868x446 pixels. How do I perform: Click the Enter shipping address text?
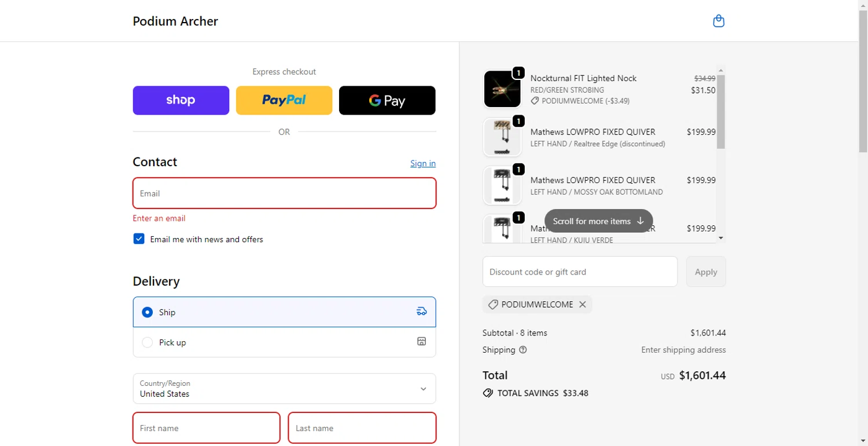click(x=683, y=350)
